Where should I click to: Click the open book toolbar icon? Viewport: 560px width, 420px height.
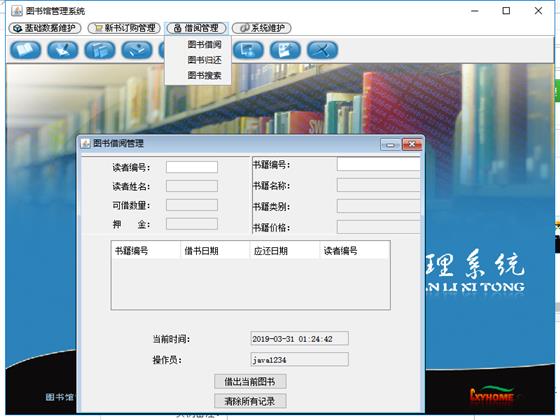26,50
